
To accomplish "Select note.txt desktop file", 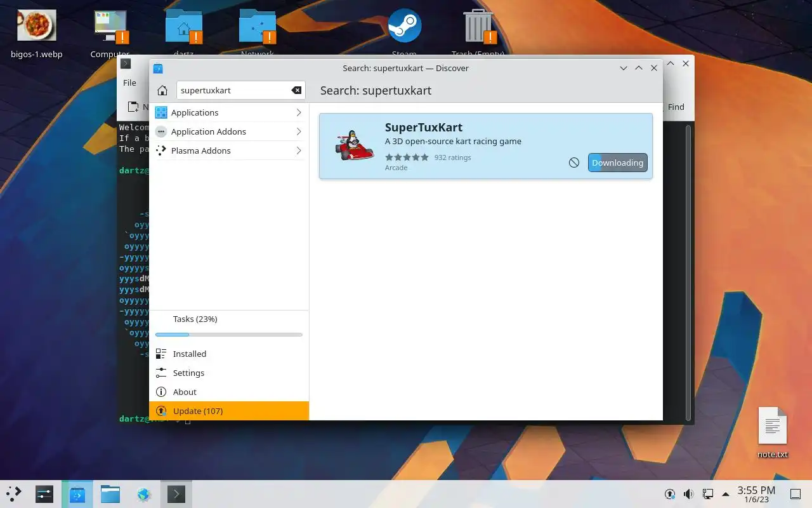I will 773,432.
